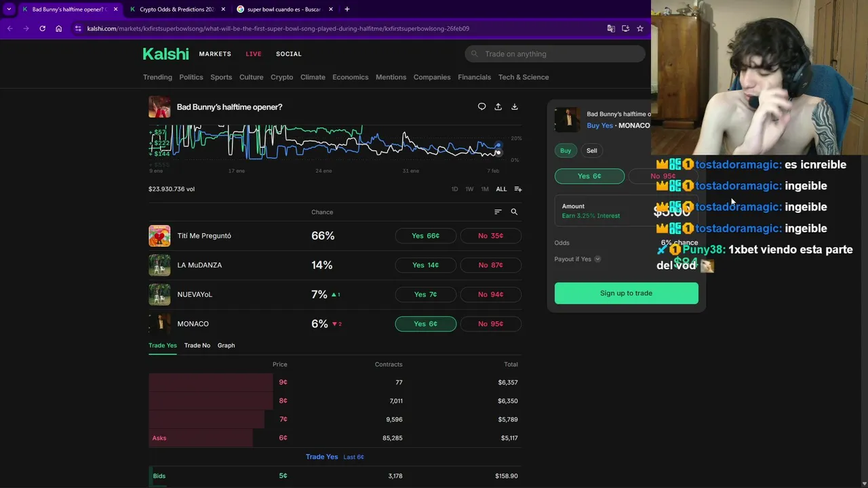Set chart range to ALL
The height and width of the screenshot is (488, 868).
click(x=501, y=189)
